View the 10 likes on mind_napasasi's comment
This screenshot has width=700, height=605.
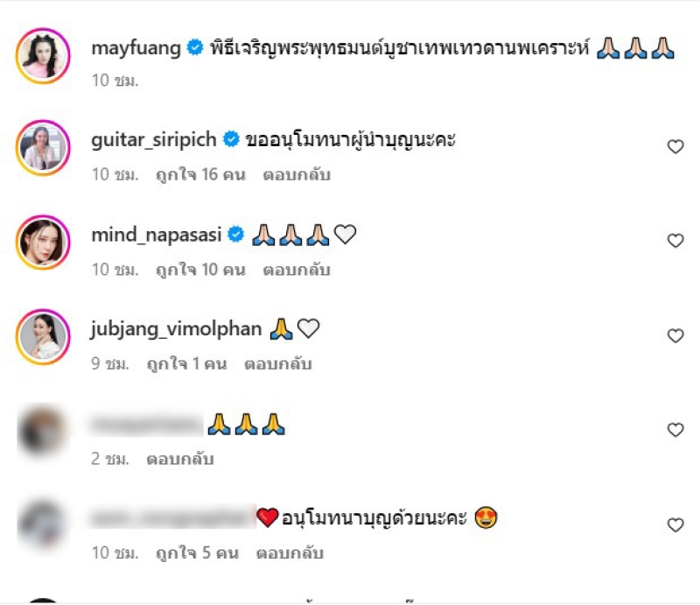(200, 270)
